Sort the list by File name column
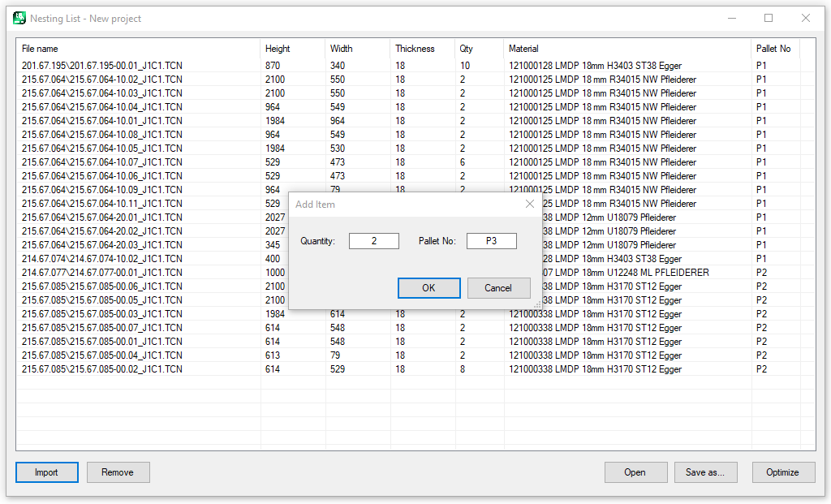This screenshot has height=504, width=831. click(x=40, y=48)
